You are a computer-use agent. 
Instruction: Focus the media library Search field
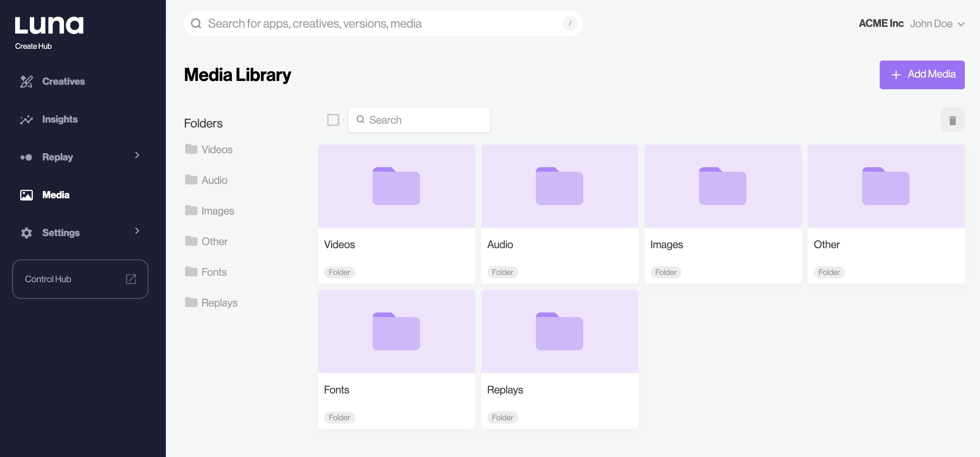[419, 120]
